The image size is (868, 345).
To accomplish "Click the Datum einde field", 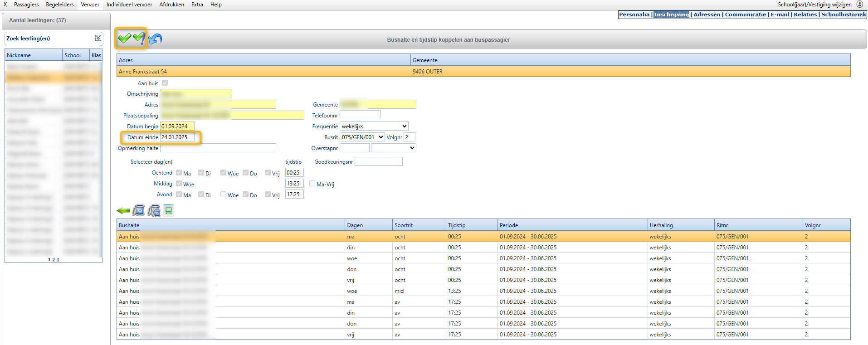I will 177,137.
